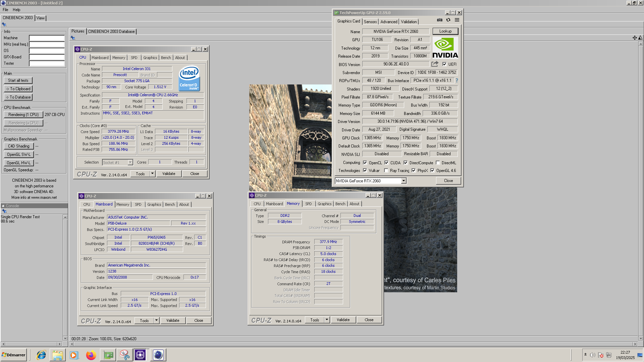Viewport: 644px width, 362px height.
Task: Switch to Sensors tab in GPU-Z
Action: click(370, 22)
